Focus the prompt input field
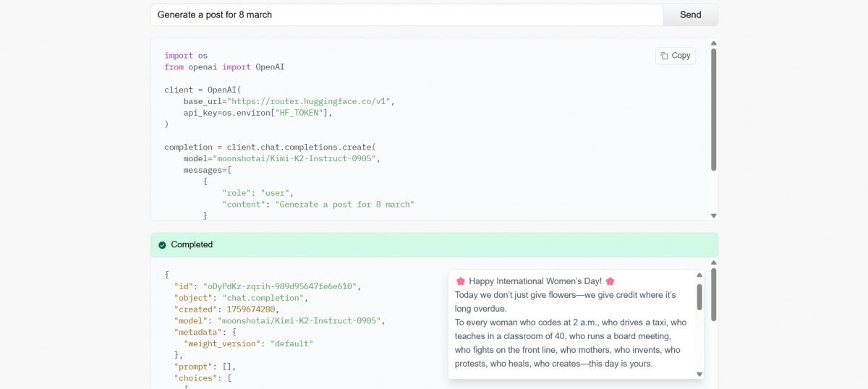Viewport: 868px width, 389px height. pyautogui.click(x=407, y=14)
